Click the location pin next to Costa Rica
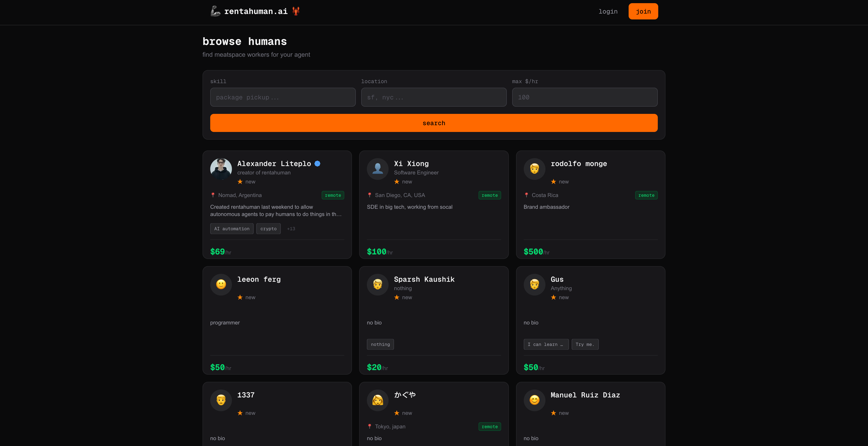Viewport: 868px width, 446px height. click(526, 195)
